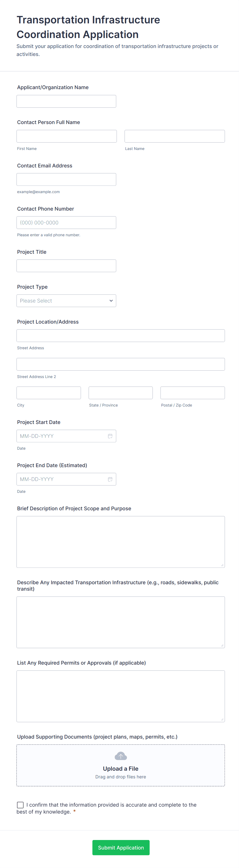This screenshot has height=868, width=239.
Task: Select the Contact Email Address field
Action: pos(66,179)
